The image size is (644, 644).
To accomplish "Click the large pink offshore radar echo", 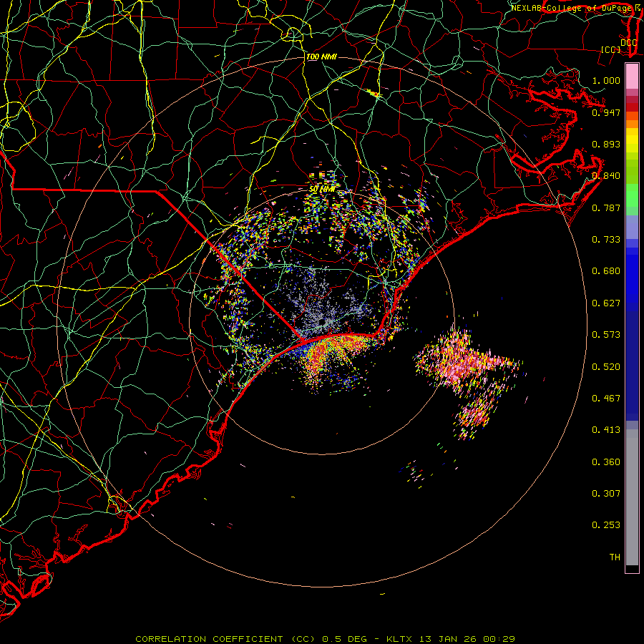I will (x=466, y=364).
